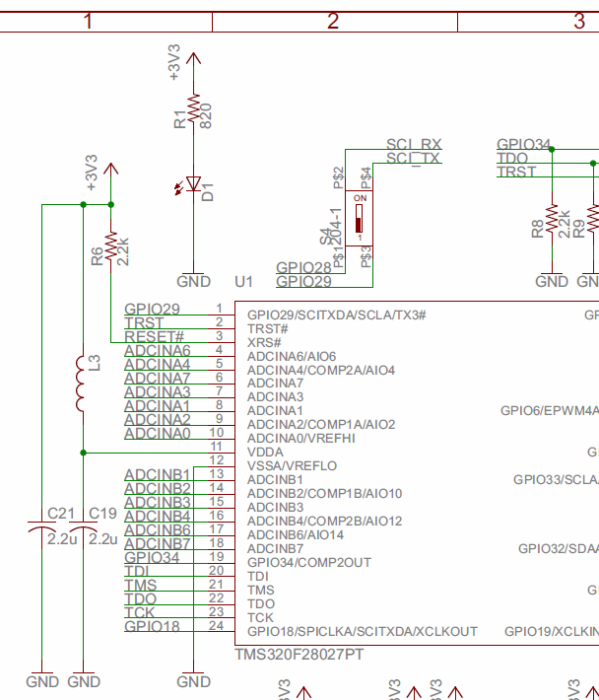Image resolution: width=599 pixels, height=700 pixels.
Task: Select the 'R9' reference label
Action: point(579,229)
